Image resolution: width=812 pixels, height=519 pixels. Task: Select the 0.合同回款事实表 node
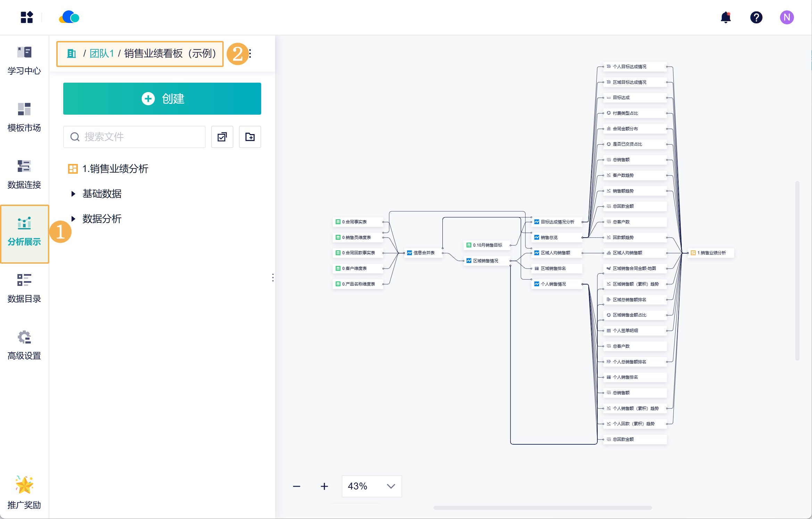point(358,253)
